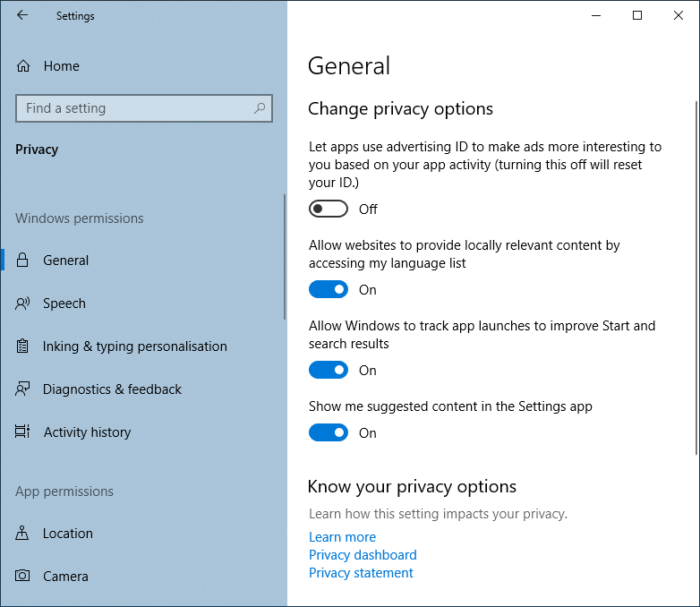Image resolution: width=700 pixels, height=607 pixels.
Task: Open the Speech privacy page
Action: click(142, 303)
